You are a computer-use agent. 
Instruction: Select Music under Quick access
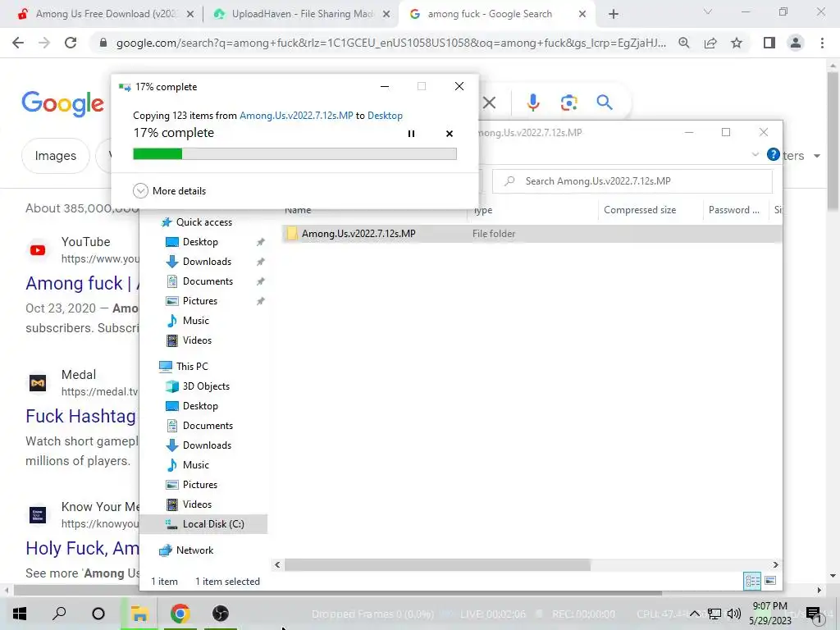[195, 321]
